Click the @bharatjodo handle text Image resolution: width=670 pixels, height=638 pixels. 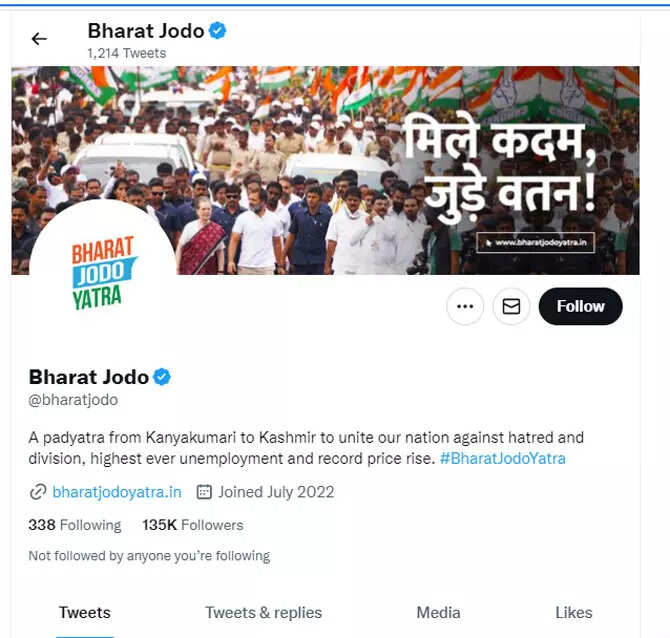pos(73,400)
